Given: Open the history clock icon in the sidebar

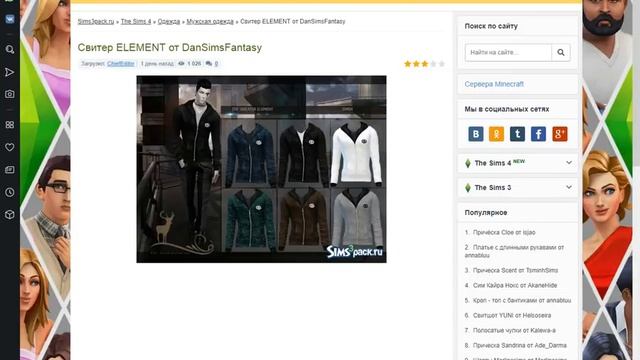Looking at the screenshot, I should tap(10, 192).
